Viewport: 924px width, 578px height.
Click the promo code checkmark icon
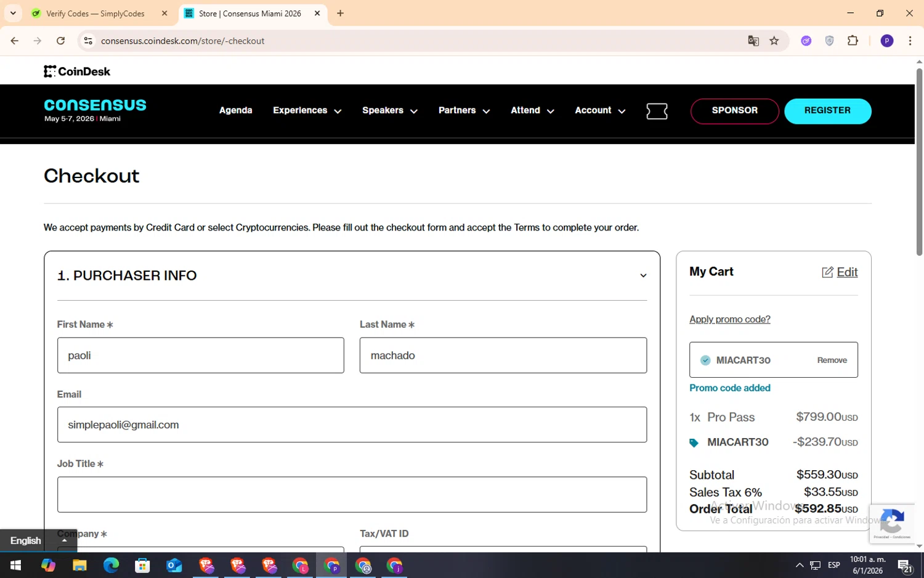pyautogui.click(x=705, y=360)
